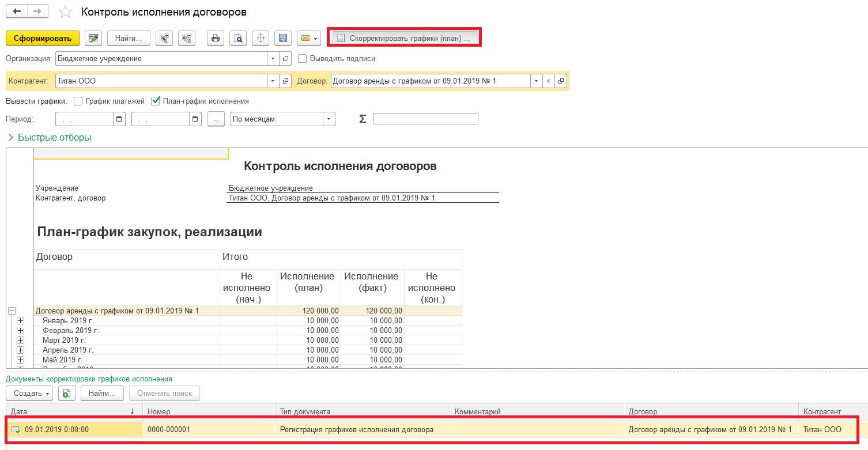Click into the period start date field

tap(85, 119)
